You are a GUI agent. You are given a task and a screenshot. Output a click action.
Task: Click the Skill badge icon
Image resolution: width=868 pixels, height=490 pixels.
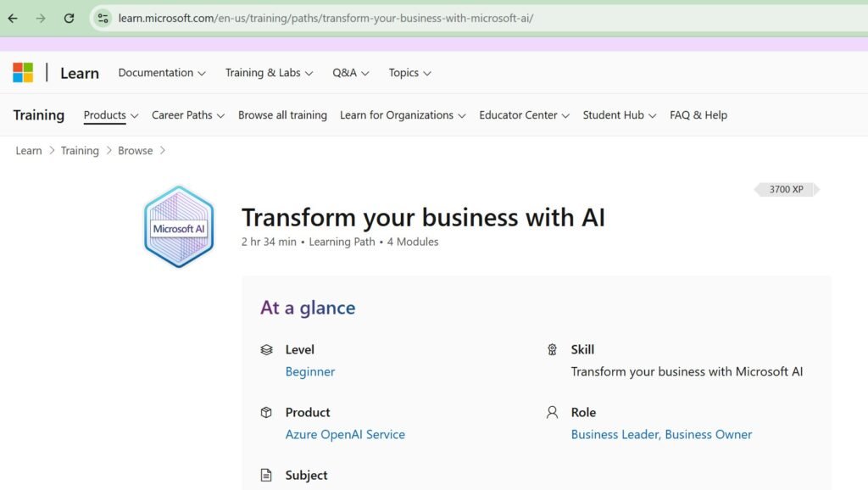click(x=552, y=350)
